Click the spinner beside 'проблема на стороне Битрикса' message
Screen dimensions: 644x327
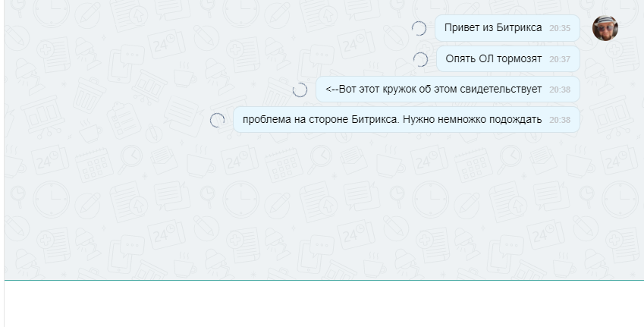click(x=217, y=121)
